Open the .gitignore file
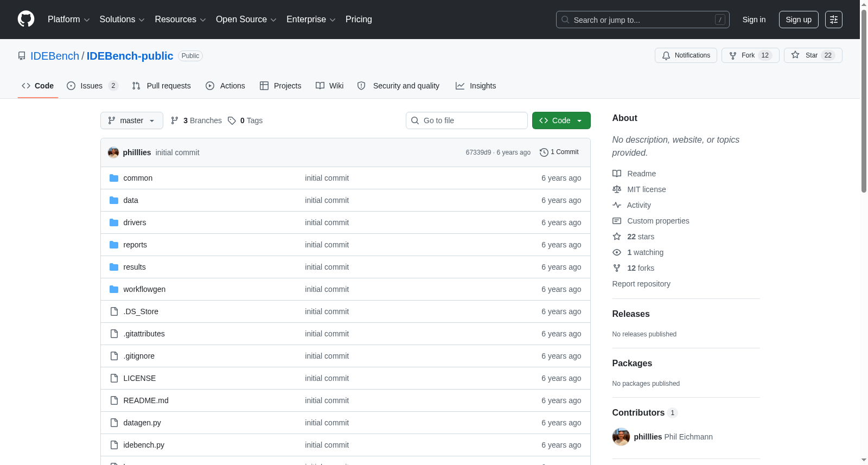The width and height of the screenshot is (868, 465). pos(139,356)
